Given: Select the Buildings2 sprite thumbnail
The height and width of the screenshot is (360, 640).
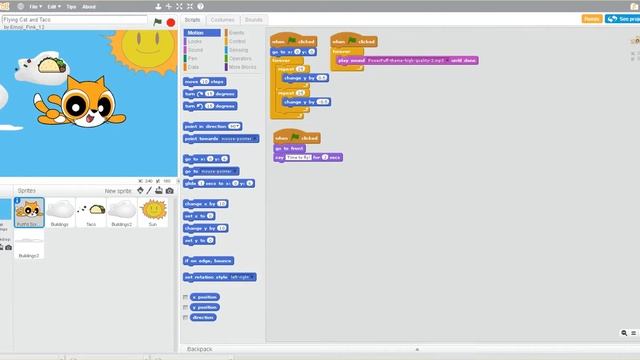Looking at the screenshot, I should click(122, 213).
